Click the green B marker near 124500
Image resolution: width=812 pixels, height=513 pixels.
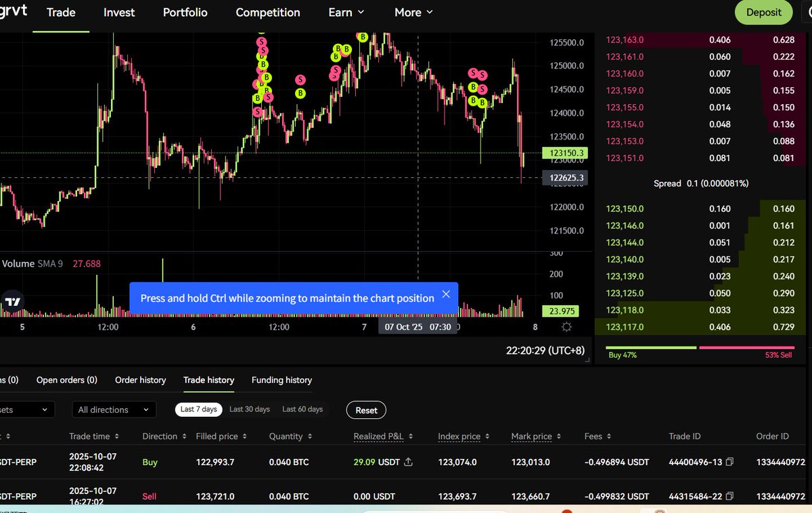click(x=300, y=93)
